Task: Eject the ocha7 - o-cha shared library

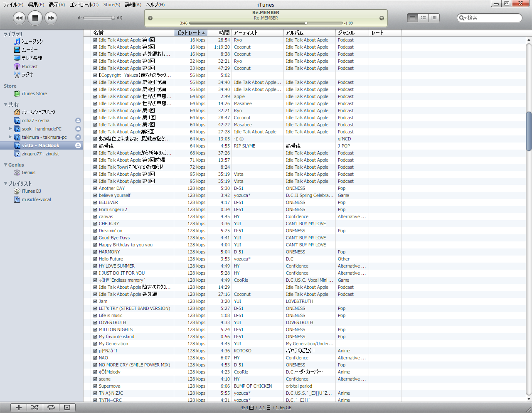Action: point(78,120)
